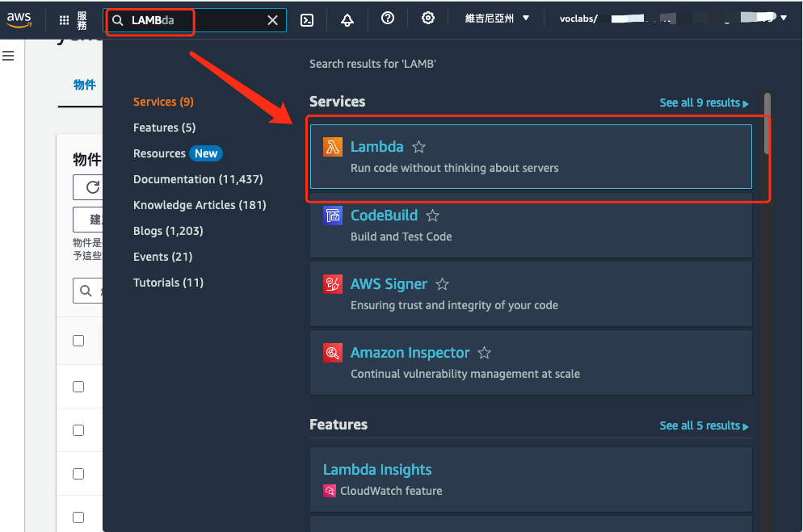Open the Lambda service link
This screenshot has width=803, height=532.
coord(377,147)
